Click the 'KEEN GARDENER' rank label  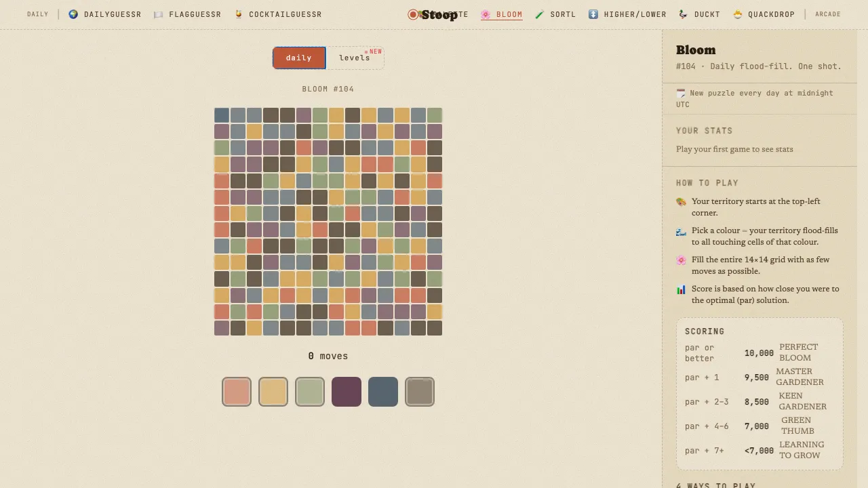803,401
